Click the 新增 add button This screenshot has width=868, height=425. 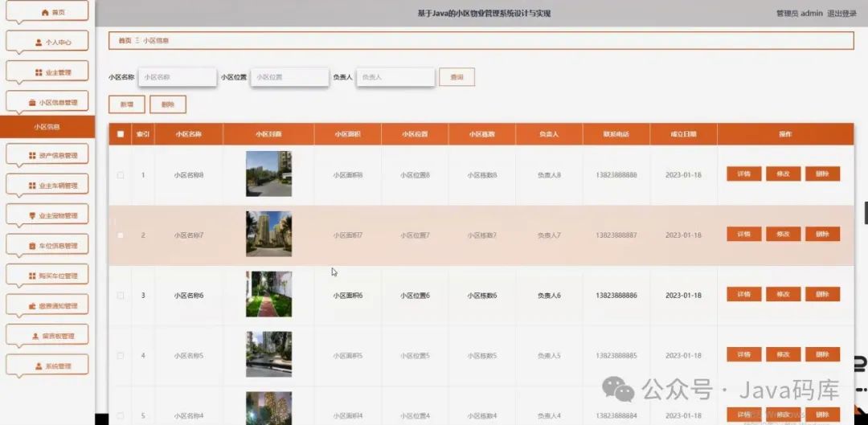[127, 104]
